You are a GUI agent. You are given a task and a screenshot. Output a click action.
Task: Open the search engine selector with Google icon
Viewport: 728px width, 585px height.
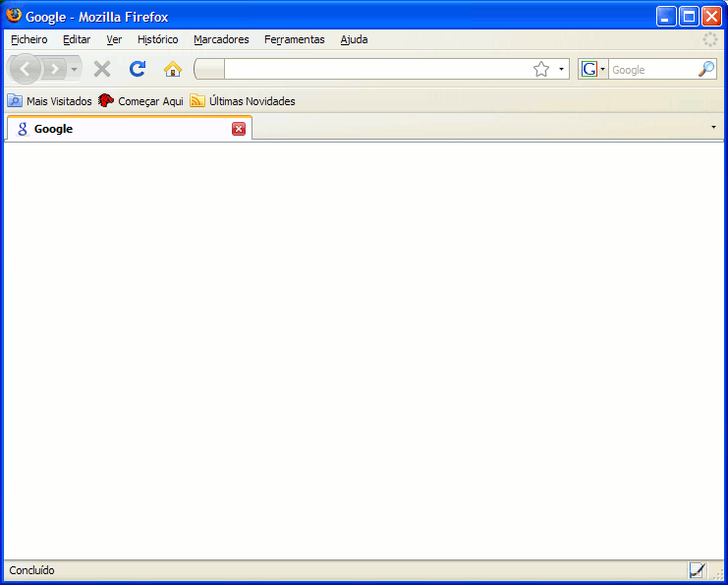(593, 69)
